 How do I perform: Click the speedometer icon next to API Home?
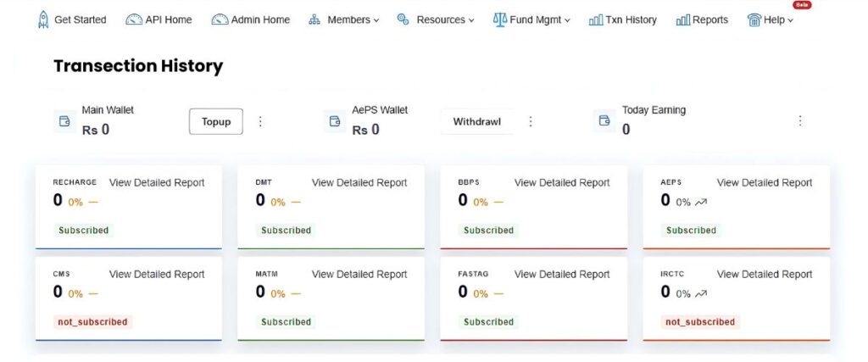pyautogui.click(x=134, y=19)
